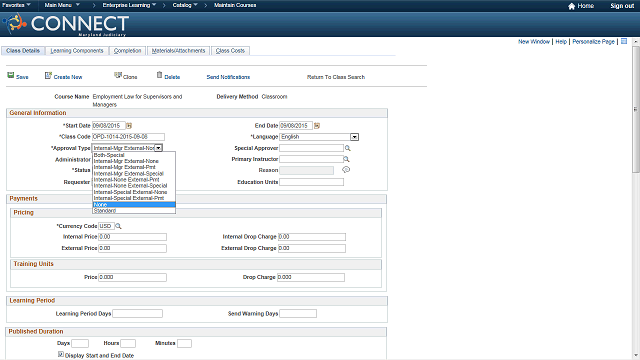Select Internal-Special External-None option
Viewport: 640px width, 360px height.
coord(134,192)
